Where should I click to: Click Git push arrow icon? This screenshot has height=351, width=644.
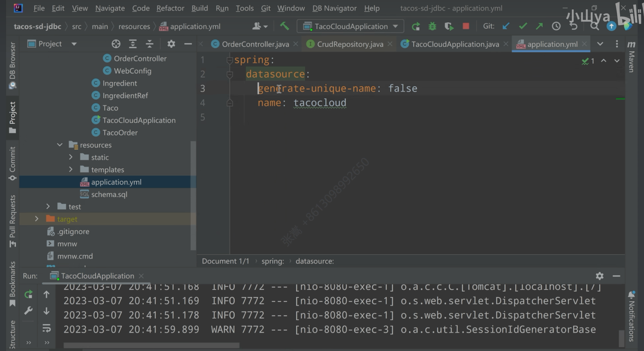(x=539, y=26)
